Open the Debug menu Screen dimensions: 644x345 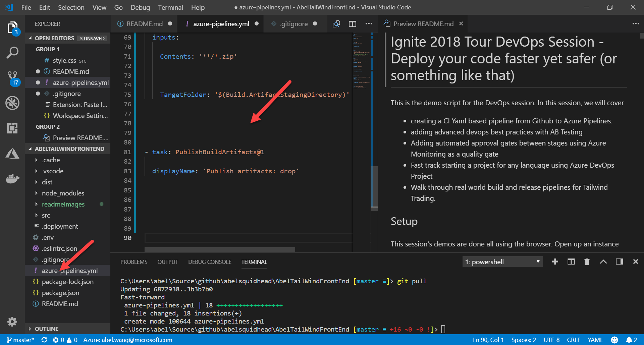point(140,7)
